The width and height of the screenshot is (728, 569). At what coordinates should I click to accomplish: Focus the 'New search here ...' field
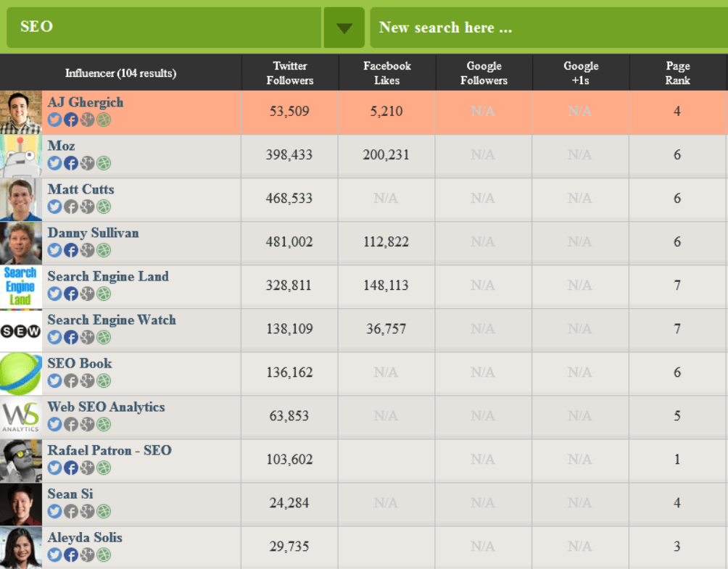tap(549, 28)
